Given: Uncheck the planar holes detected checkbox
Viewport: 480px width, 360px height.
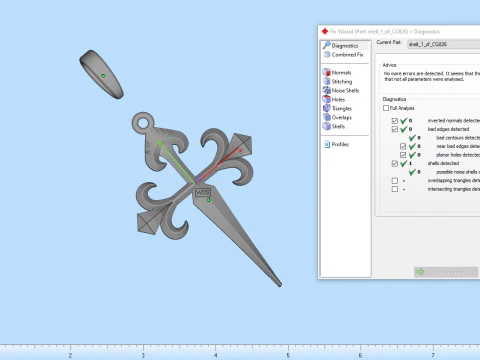Looking at the screenshot, I should 403,155.
